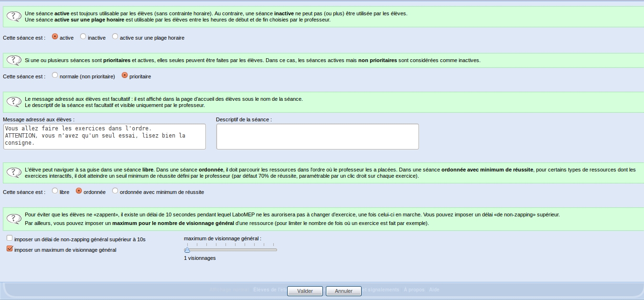Click the maximum de visionnage slider handle

tap(187, 249)
